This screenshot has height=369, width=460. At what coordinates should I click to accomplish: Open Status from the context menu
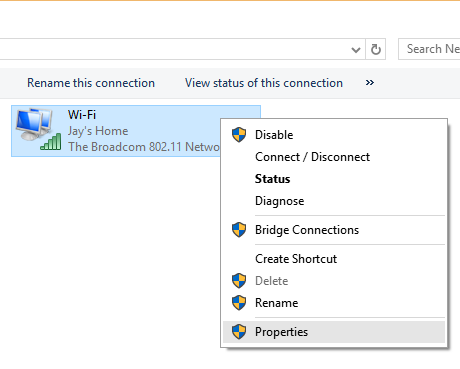click(x=334, y=179)
